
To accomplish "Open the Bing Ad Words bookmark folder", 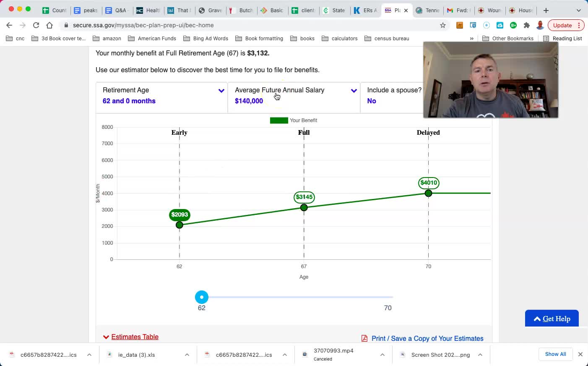I will coord(206,38).
